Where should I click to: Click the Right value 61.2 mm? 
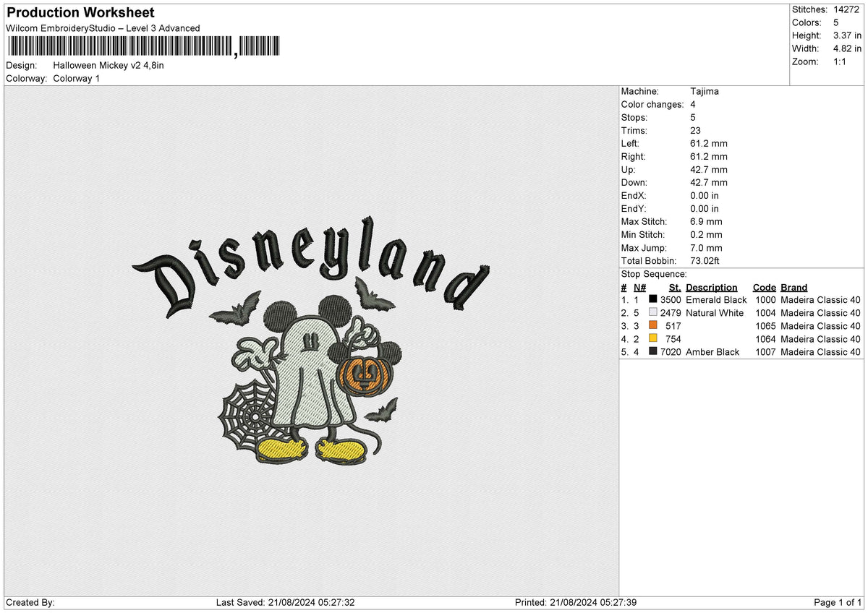709,157
